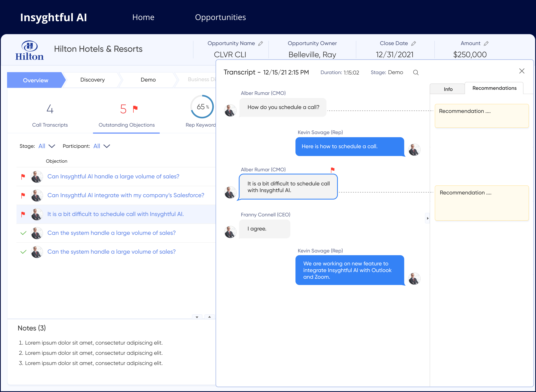Collapse the recommendations side panel arrow
The width and height of the screenshot is (536, 392).
coord(427,218)
